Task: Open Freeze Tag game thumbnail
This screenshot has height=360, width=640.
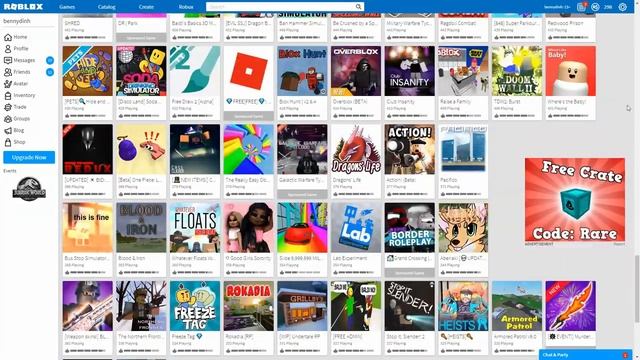Action: (195, 306)
